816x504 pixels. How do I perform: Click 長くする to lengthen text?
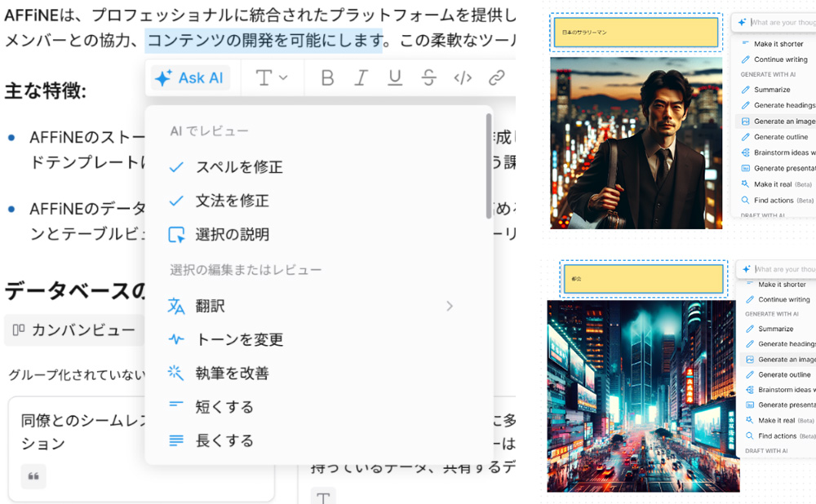(x=224, y=440)
